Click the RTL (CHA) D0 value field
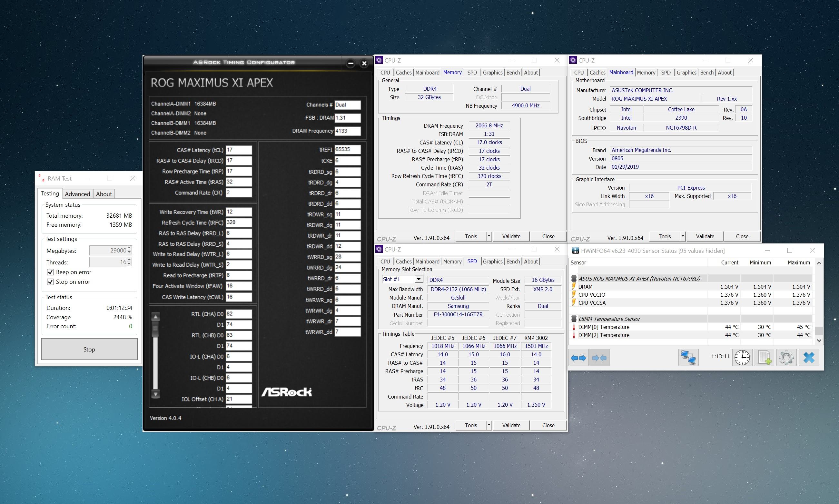The image size is (839, 504). point(239,314)
